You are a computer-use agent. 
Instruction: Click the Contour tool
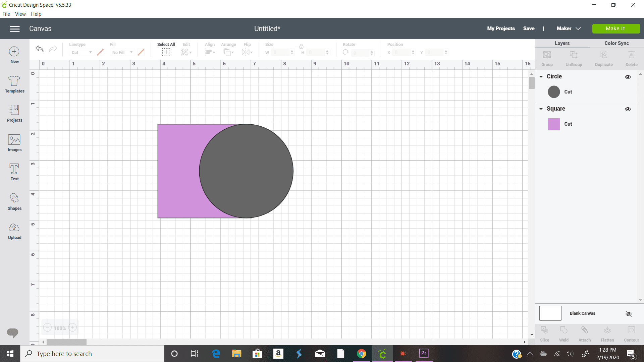tap(631, 334)
